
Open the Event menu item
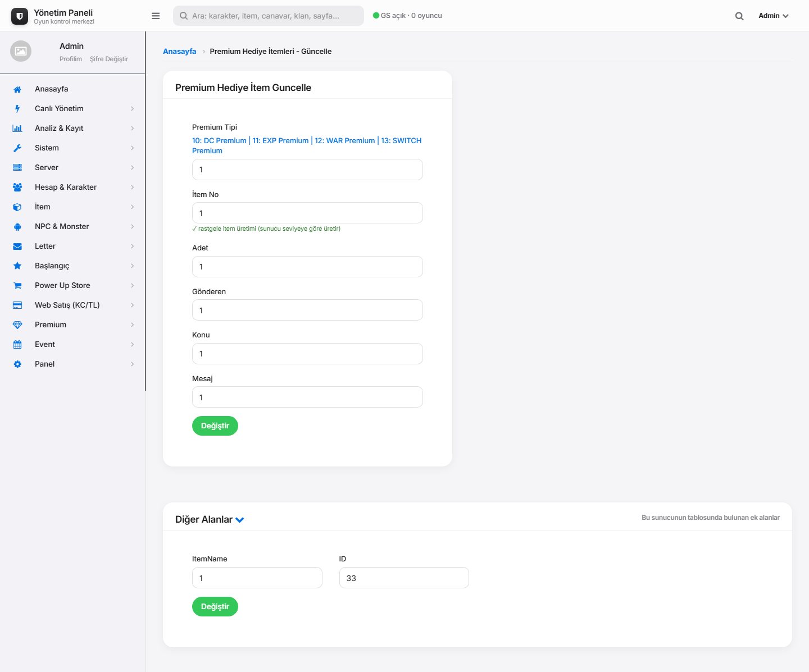(72, 345)
